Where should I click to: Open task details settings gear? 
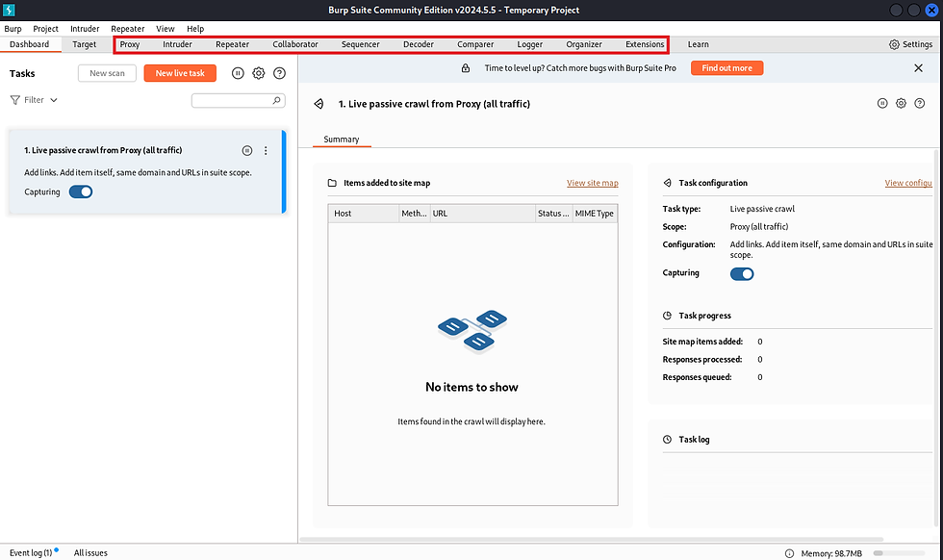(x=901, y=104)
